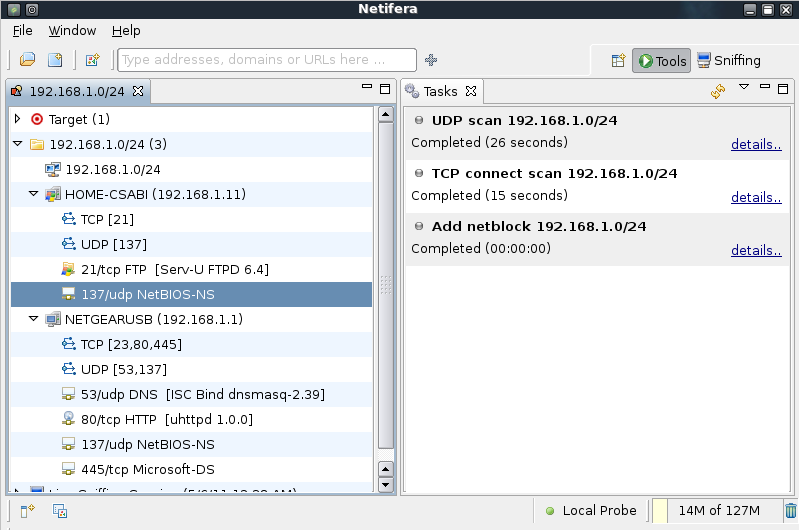799x530 pixels.
Task: Click the status bar fast view icon
Action: [28, 511]
